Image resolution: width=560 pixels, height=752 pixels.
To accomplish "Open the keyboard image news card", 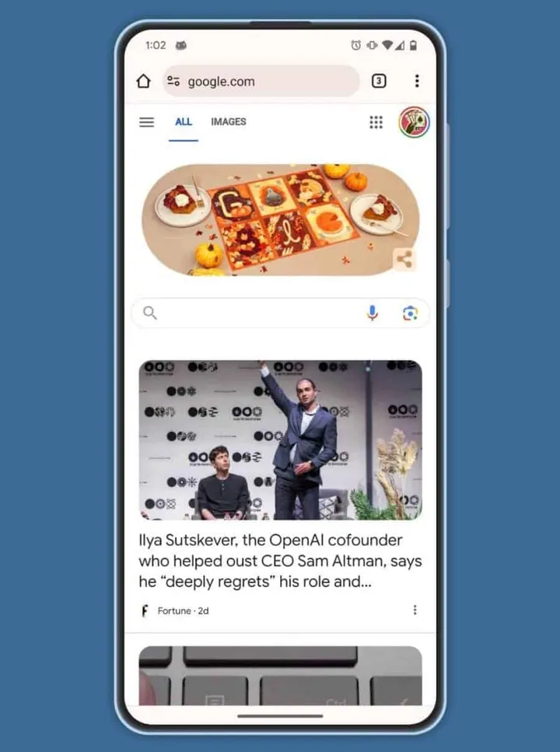I will (x=280, y=675).
